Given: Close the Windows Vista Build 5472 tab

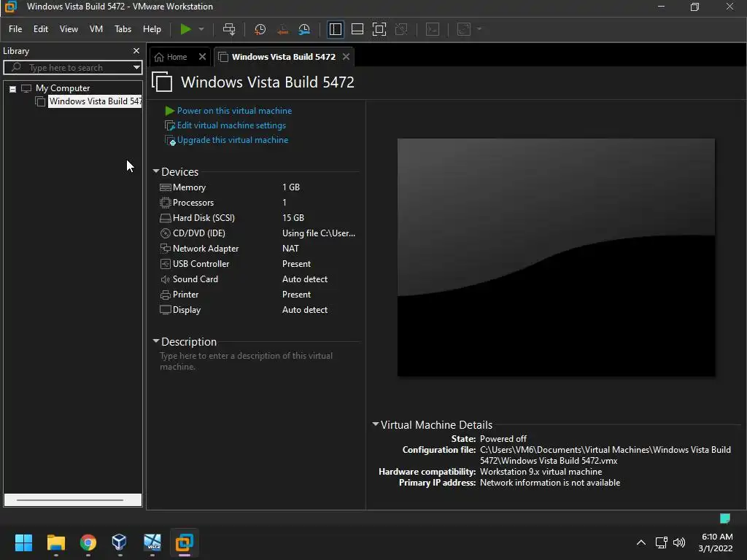Looking at the screenshot, I should [x=347, y=57].
